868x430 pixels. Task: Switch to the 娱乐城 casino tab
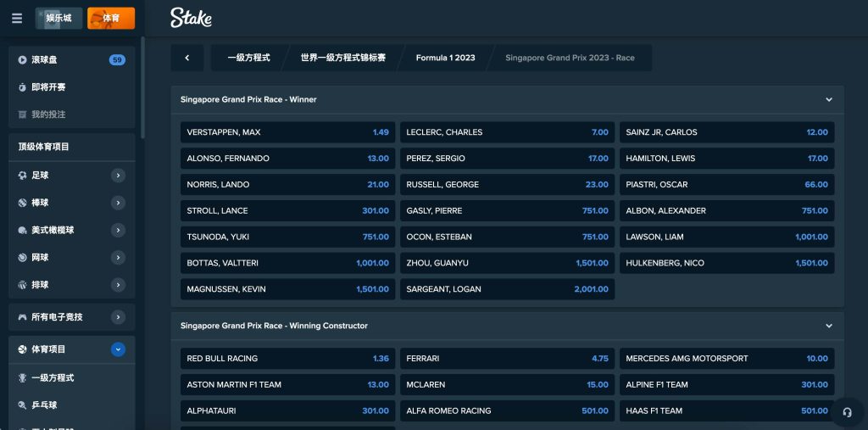[58, 19]
